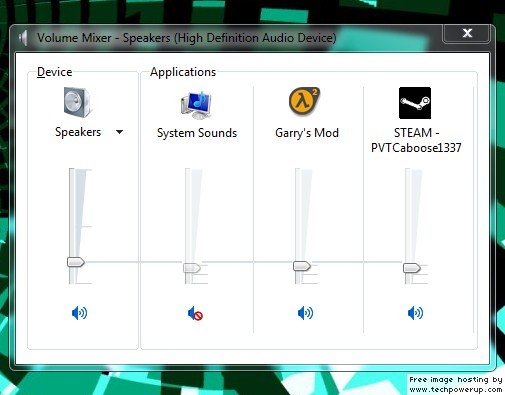This screenshot has height=395, width=505.
Task: Click the Speakers volume slider thumb
Action: pos(76,262)
